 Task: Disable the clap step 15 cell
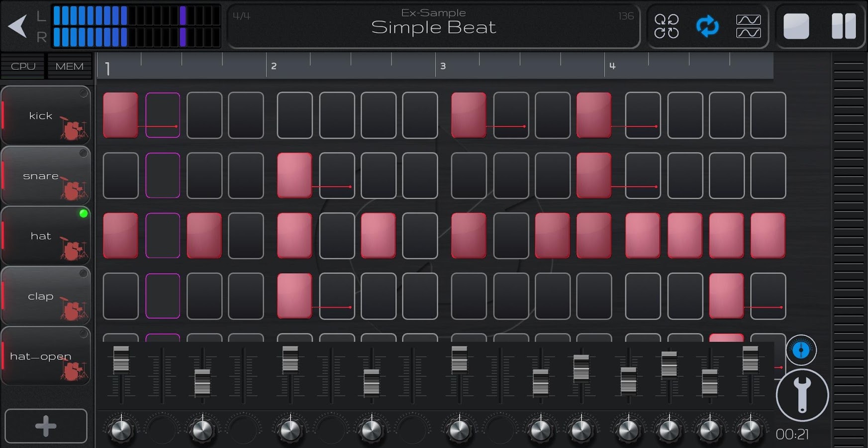coord(726,296)
